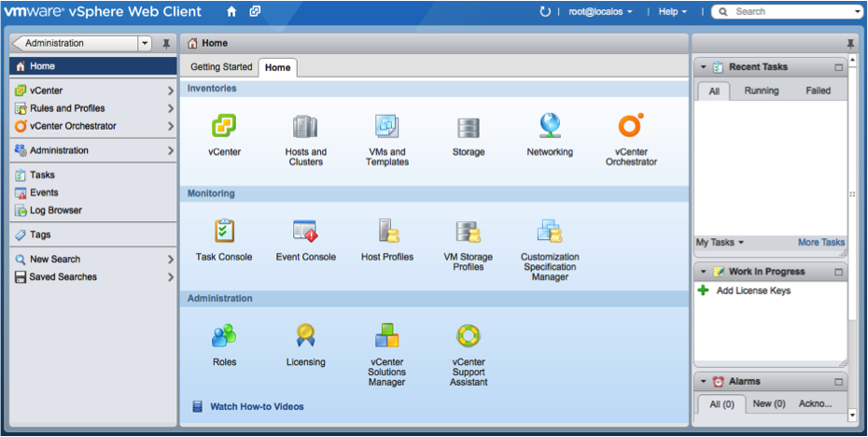Open the Networking inventory icon
The width and height of the screenshot is (868, 437).
(550, 126)
